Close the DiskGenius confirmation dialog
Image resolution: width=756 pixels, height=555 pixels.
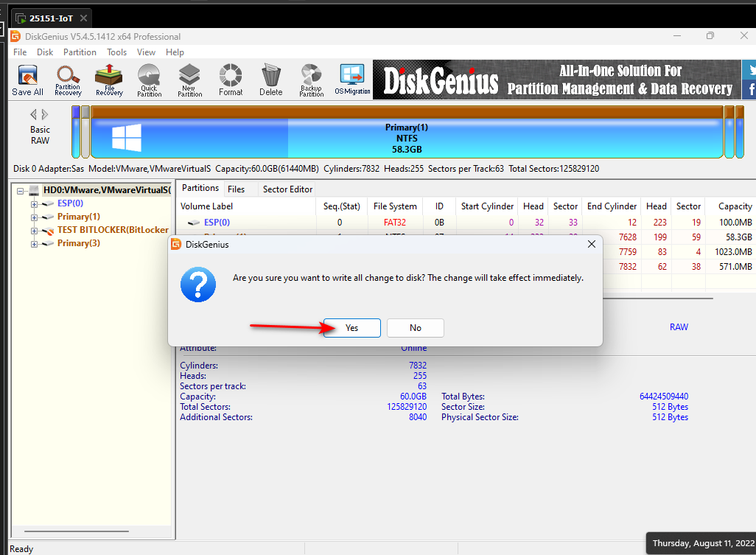pyautogui.click(x=592, y=245)
